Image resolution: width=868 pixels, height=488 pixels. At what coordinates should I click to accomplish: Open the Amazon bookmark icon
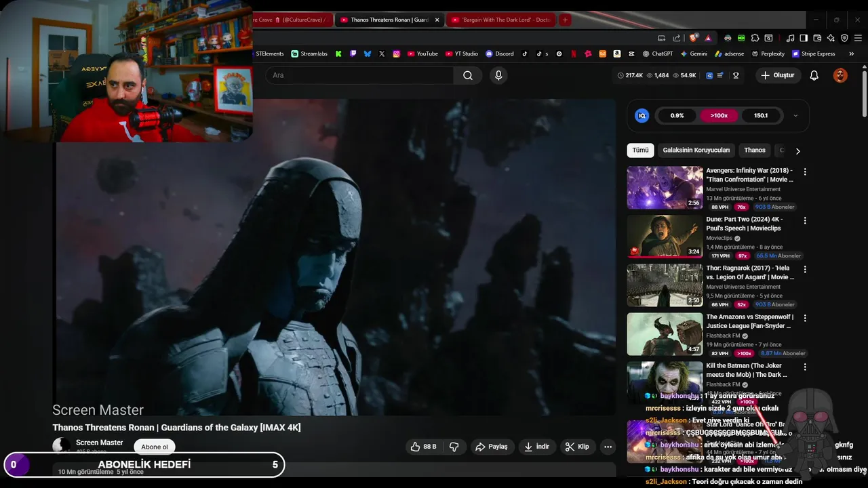point(617,54)
